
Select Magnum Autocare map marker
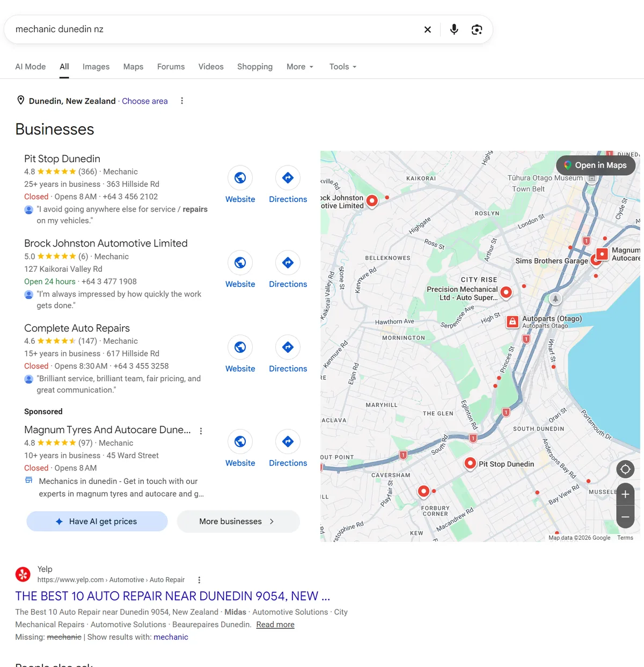[602, 253]
